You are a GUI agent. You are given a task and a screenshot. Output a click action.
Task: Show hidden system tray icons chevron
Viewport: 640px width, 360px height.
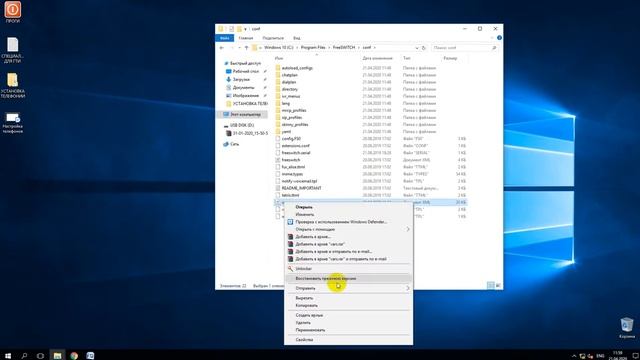pyautogui.click(x=574, y=356)
